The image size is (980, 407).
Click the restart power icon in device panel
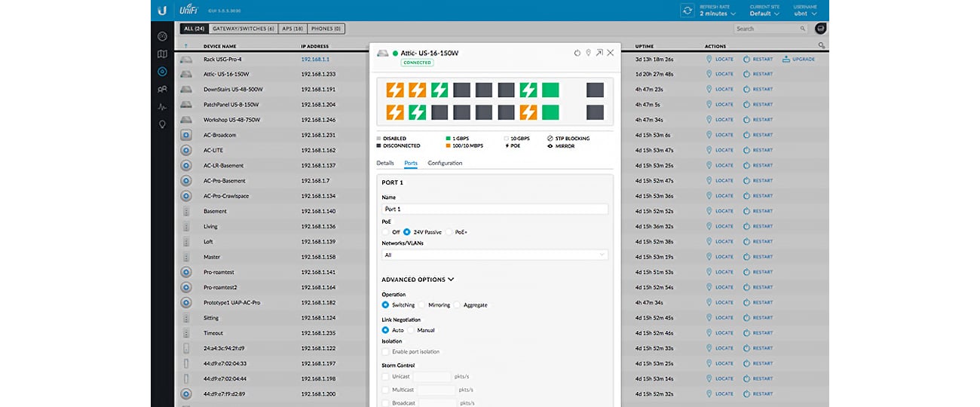coord(577,53)
